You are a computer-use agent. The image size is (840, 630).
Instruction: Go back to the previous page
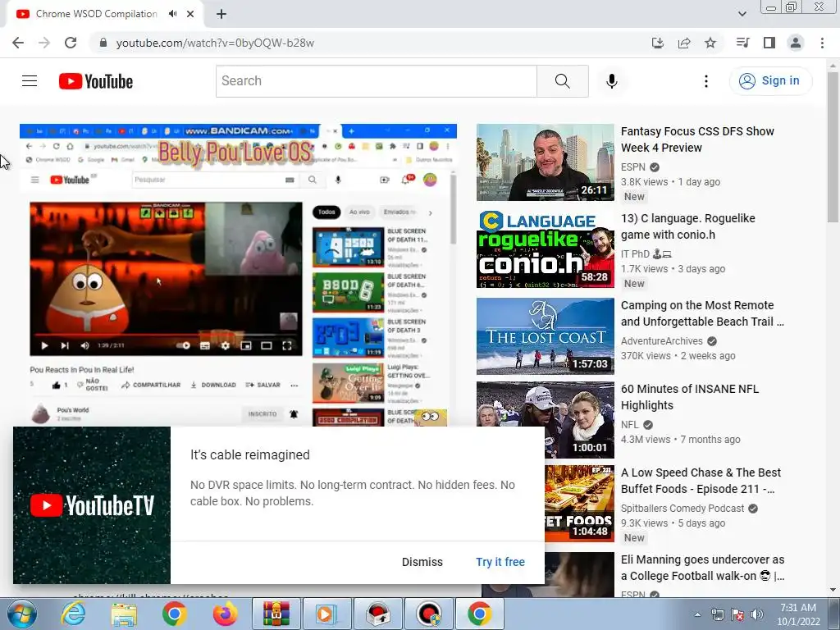18,43
